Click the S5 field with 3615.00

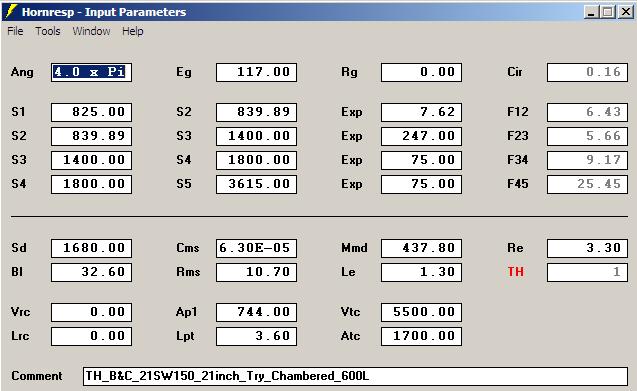point(256,184)
